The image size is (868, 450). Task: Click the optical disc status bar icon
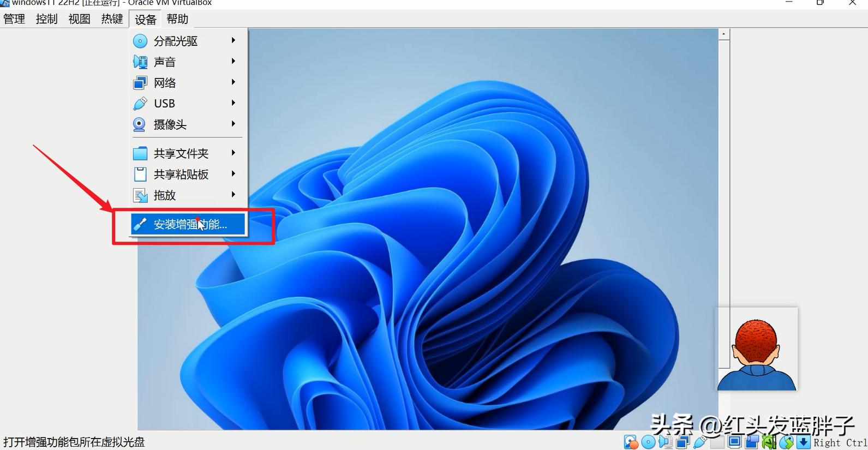[648, 442]
